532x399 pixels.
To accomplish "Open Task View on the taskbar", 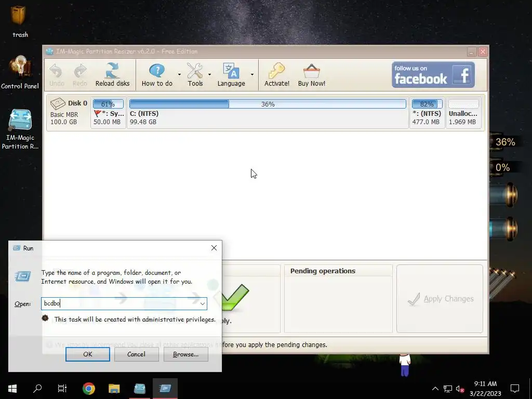I will (x=62, y=388).
